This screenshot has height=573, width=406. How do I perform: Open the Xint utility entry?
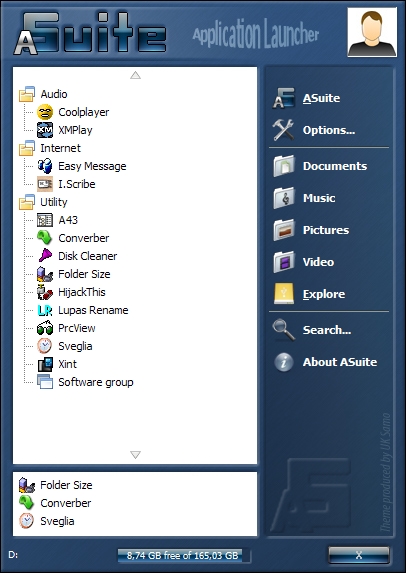point(67,364)
